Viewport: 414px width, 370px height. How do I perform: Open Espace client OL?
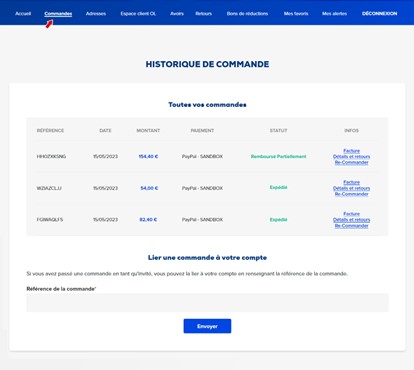pyautogui.click(x=138, y=14)
